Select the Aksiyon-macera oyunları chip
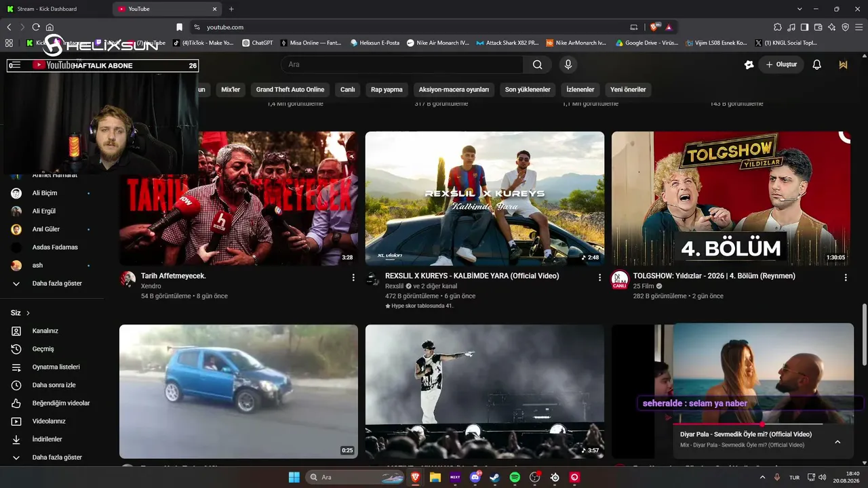This screenshot has width=868, height=488. point(454,89)
